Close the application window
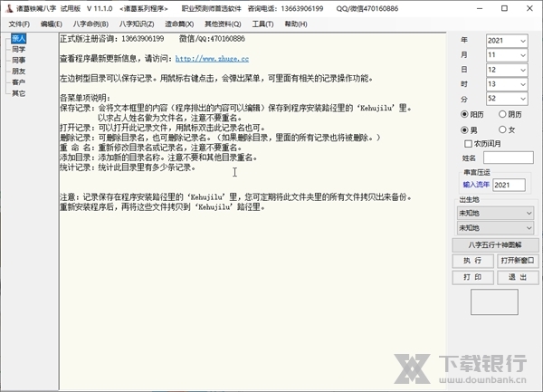This screenshot has height=392, width=543. pyautogui.click(x=529, y=8)
